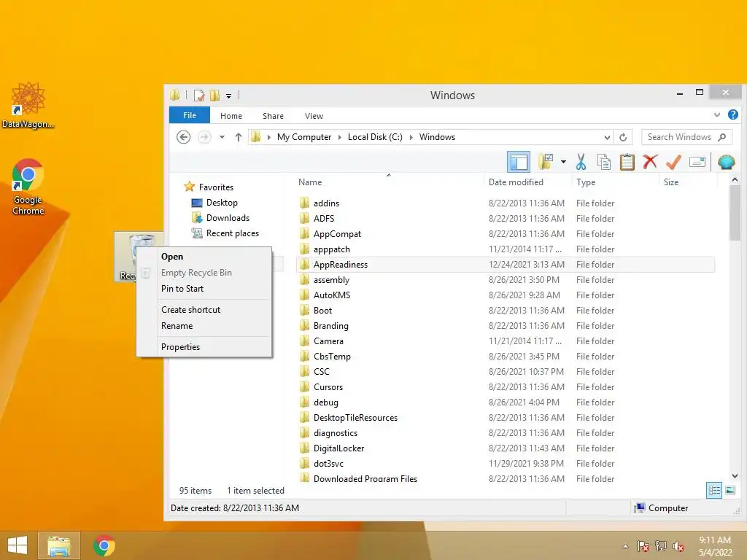The image size is (747, 560).
Task: Click the Windows Start button
Action: point(18,545)
